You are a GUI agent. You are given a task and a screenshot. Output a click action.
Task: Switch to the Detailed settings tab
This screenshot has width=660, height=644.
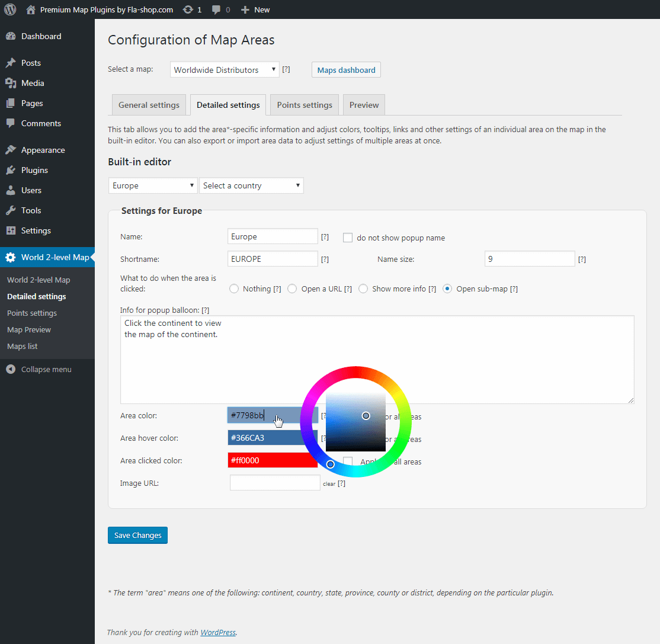(228, 105)
